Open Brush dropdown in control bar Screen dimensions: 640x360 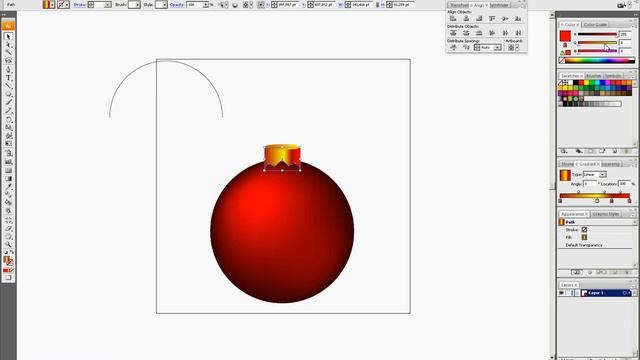137,5
